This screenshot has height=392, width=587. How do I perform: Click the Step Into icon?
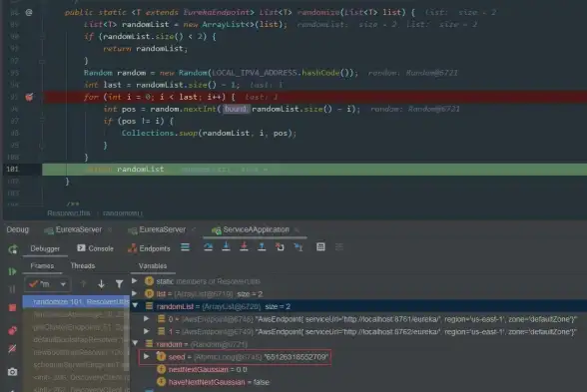pos(226,246)
